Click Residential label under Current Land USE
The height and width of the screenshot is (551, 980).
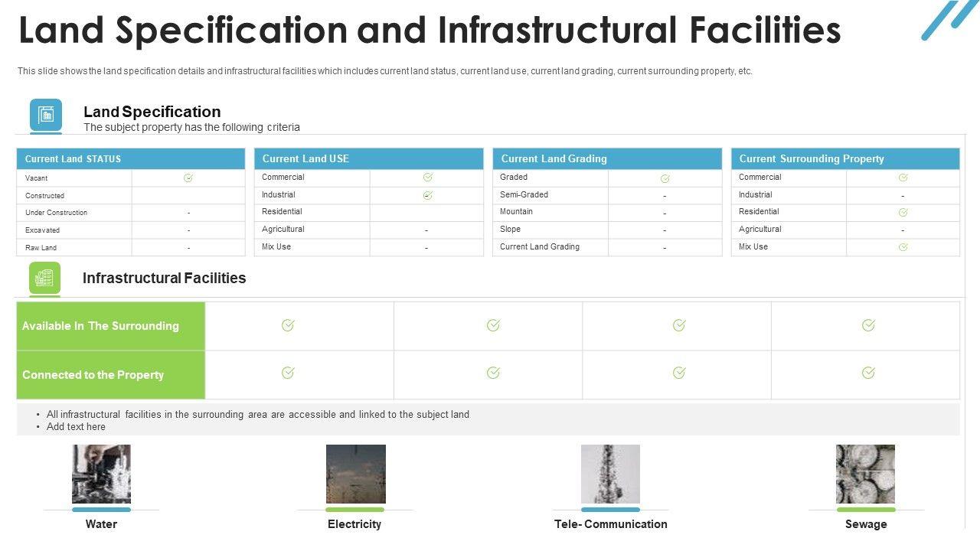[x=282, y=212]
